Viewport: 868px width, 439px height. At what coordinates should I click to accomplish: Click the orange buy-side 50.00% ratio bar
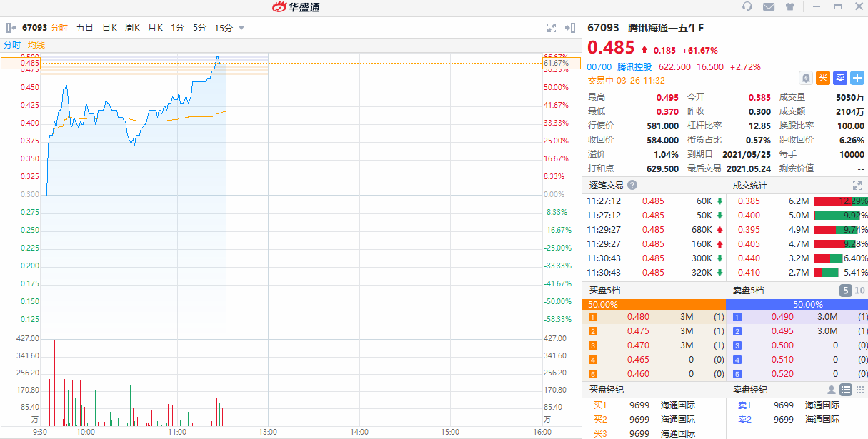click(654, 304)
